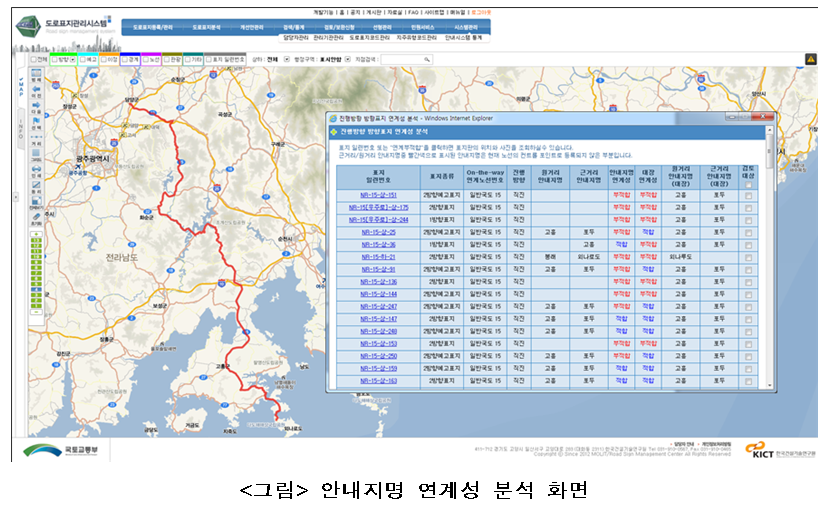Toggle the 전체 layer checkbox
The image size is (827, 513).
(33, 59)
